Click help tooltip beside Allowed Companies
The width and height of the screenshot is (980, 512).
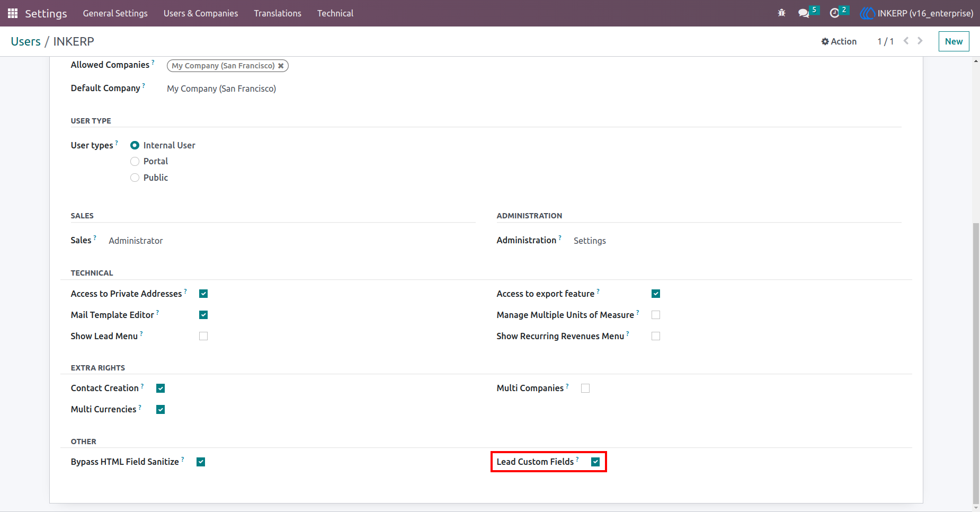click(153, 61)
